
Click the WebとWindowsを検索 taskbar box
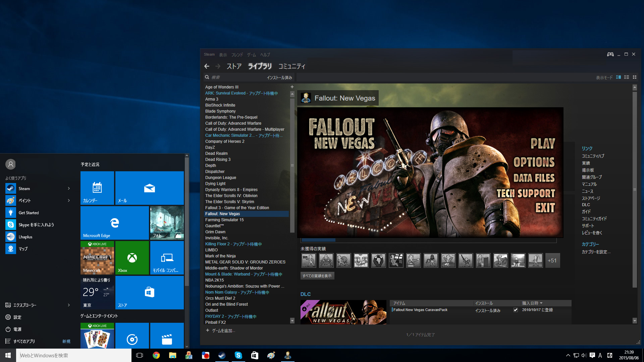point(74,355)
